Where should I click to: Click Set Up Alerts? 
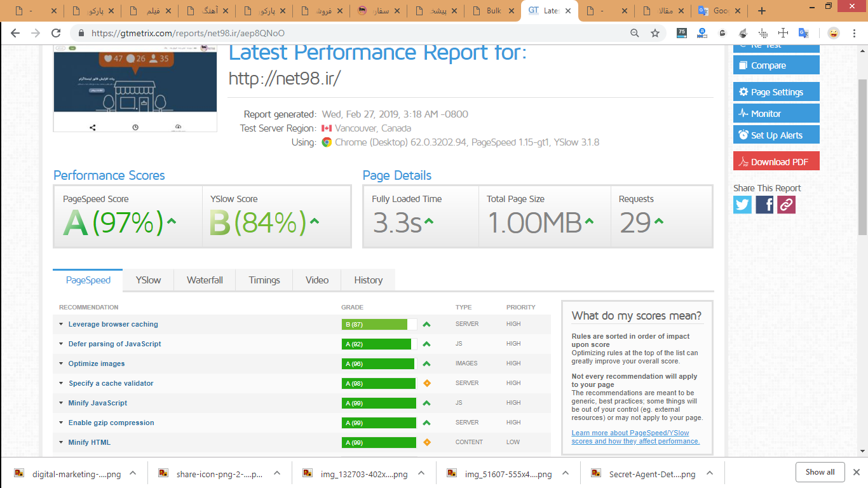[776, 135]
